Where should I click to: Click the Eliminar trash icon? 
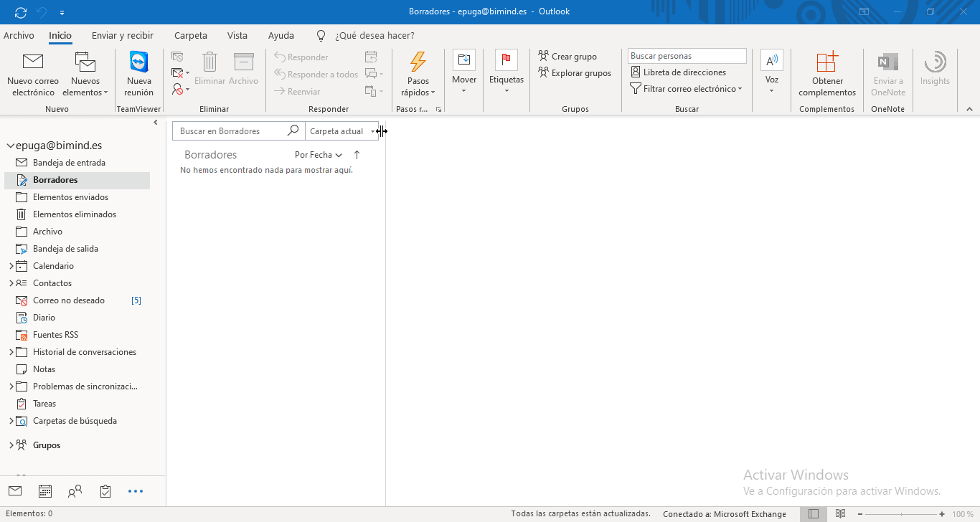[x=209, y=69]
